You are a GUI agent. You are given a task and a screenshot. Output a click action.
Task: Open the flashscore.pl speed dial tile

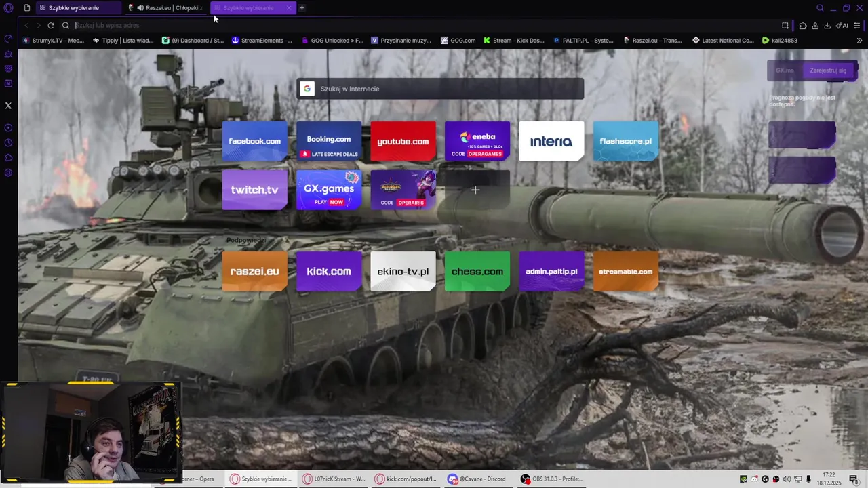click(x=626, y=141)
